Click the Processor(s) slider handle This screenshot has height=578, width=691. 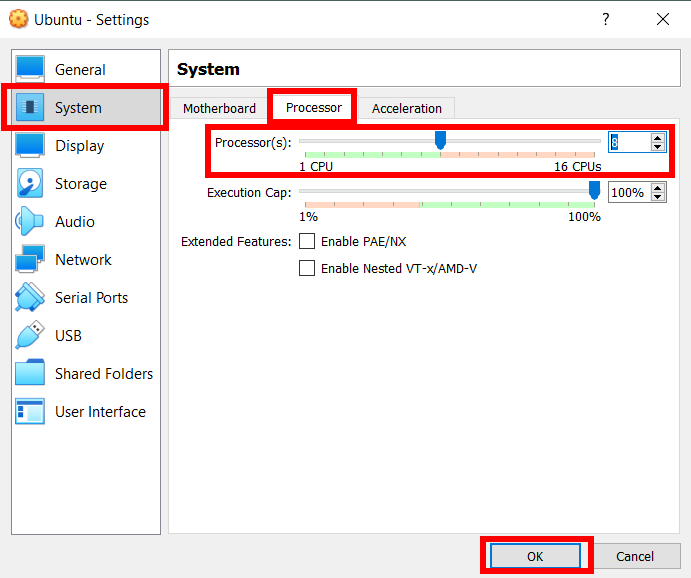440,140
